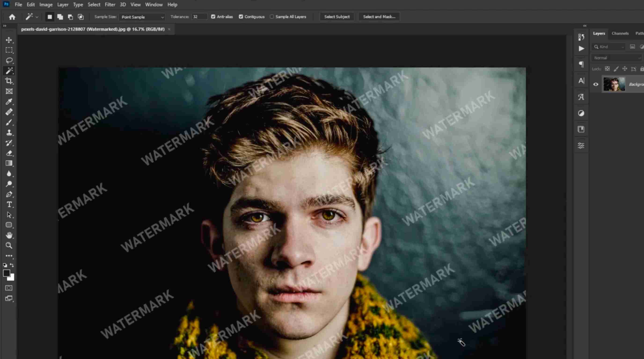Image resolution: width=644 pixels, height=359 pixels.
Task: Select the Pen tool
Action: click(x=9, y=194)
